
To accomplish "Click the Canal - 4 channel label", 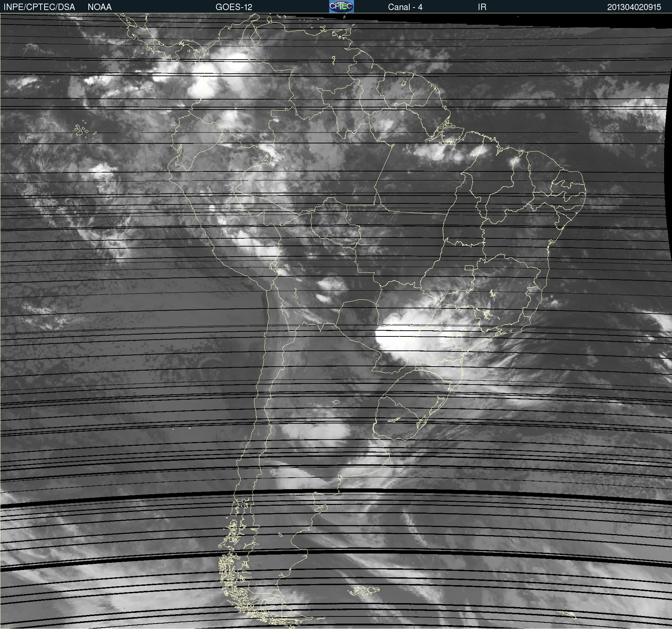I will [x=405, y=7].
